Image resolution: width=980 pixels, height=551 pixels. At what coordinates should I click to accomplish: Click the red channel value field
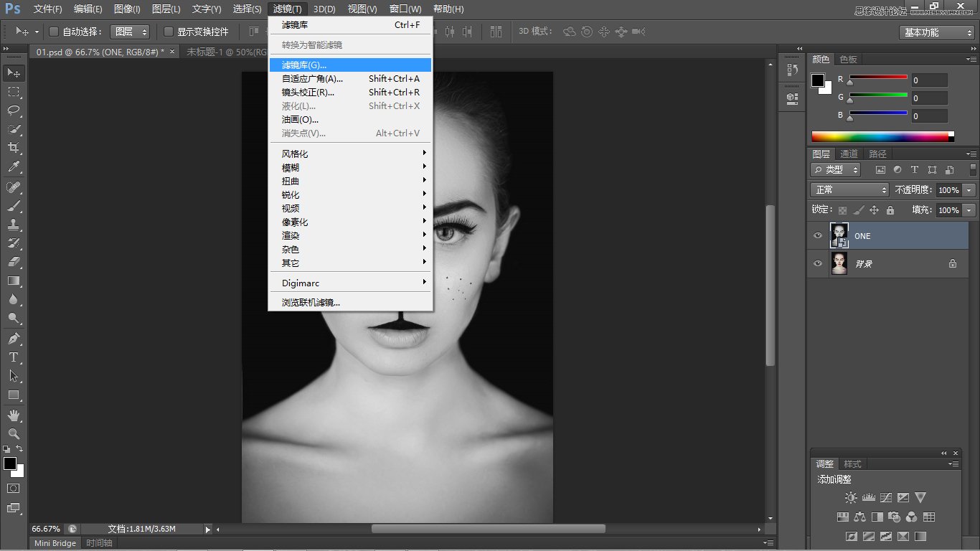pos(929,80)
